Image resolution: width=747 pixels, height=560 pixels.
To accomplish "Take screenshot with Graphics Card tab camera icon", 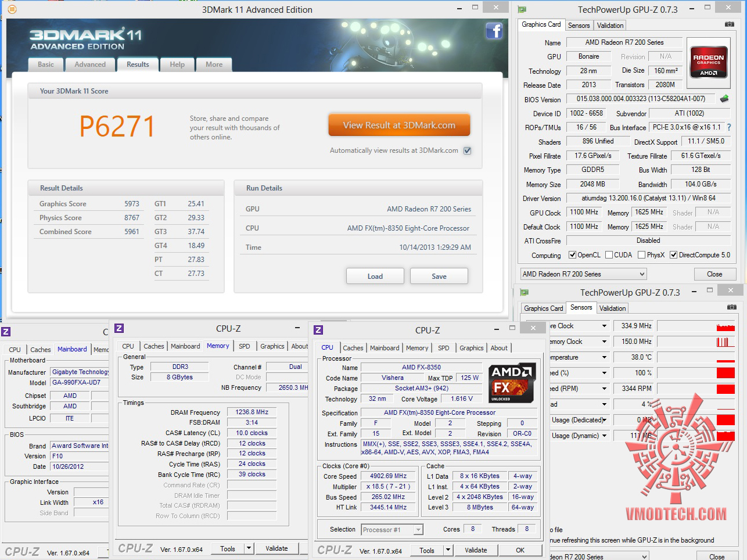I will pyautogui.click(x=729, y=24).
